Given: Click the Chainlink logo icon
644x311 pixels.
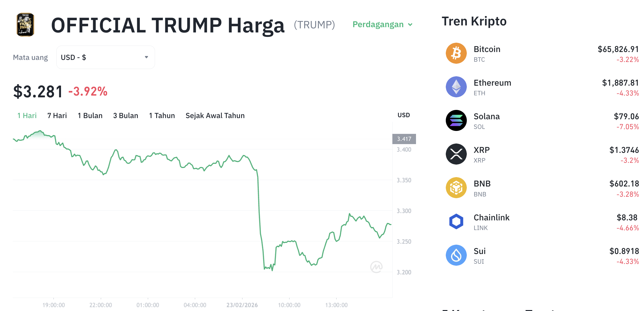Looking at the screenshot, I should [x=456, y=222].
